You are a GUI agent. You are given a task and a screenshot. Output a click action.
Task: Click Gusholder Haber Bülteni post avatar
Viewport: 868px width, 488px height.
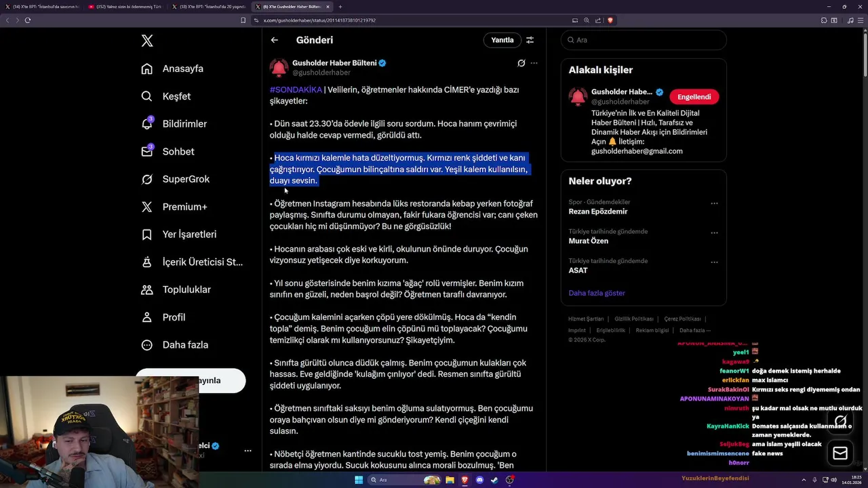pos(279,68)
